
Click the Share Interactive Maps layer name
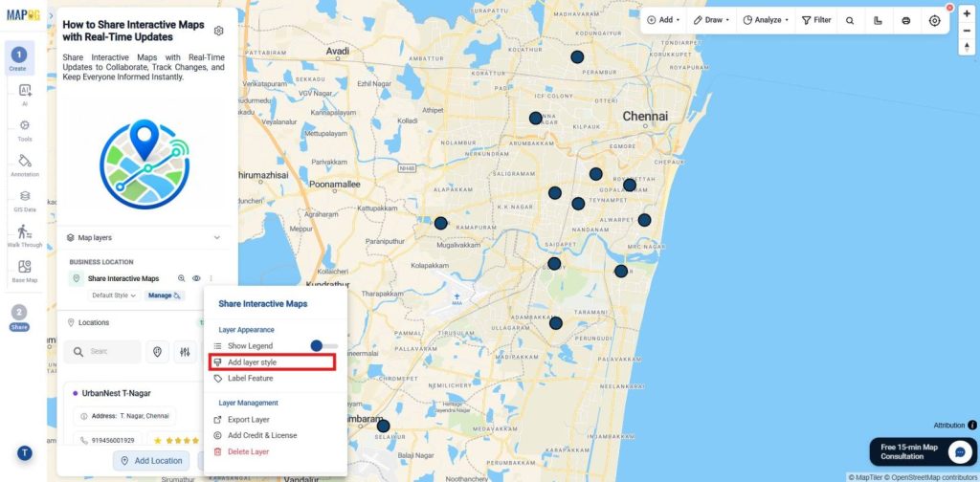(x=123, y=278)
